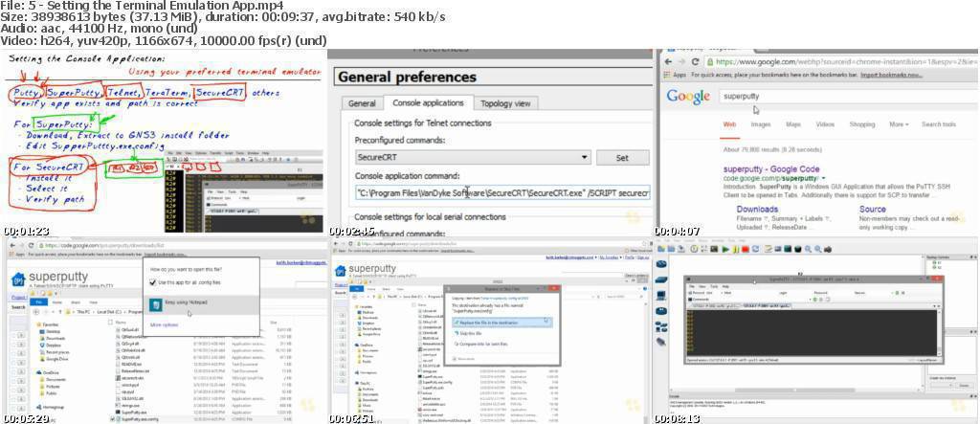The height and width of the screenshot is (424, 980).
Task: Select the Videos search tab
Action: coord(825,124)
